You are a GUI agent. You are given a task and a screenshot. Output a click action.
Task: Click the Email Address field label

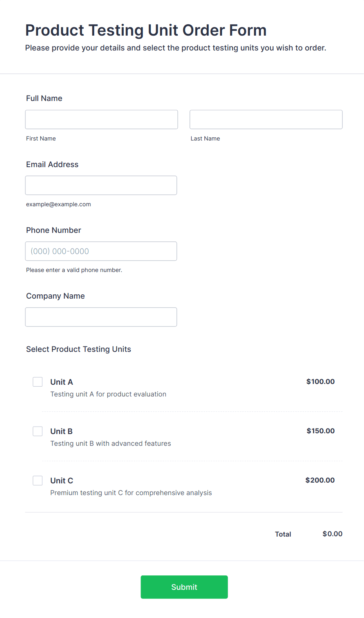coord(52,164)
